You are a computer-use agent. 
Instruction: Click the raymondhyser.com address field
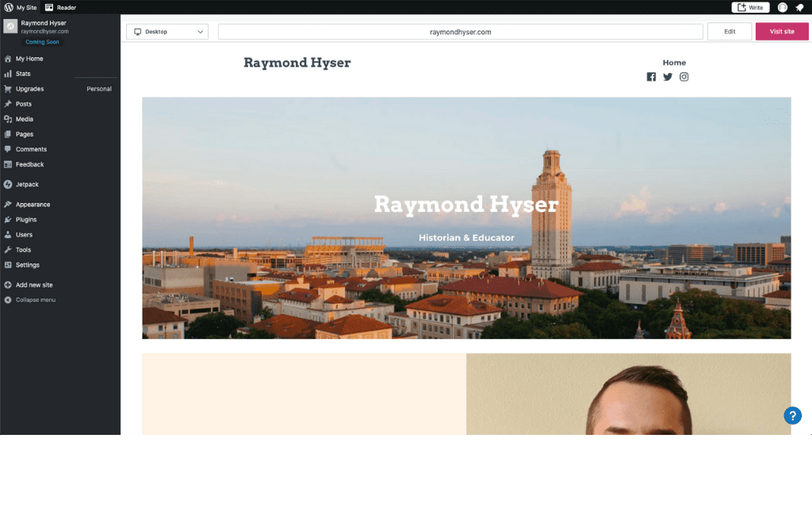[x=461, y=32]
